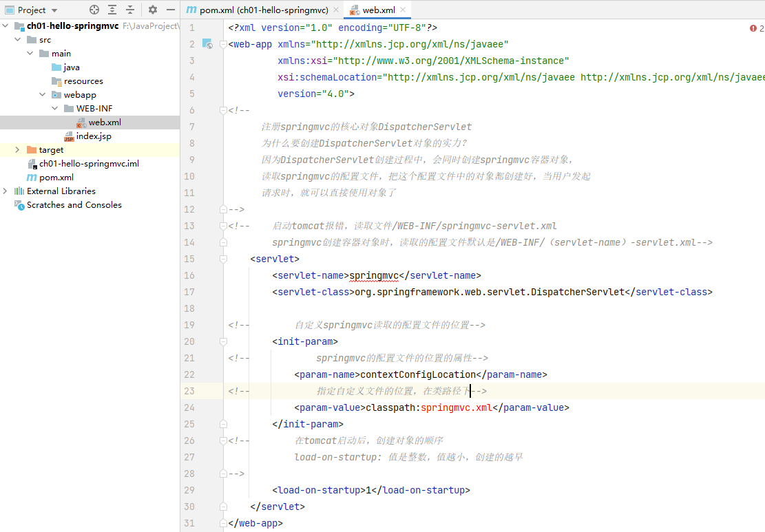The width and height of the screenshot is (765, 532).
Task: Click the resources folder icon
Action: (56, 81)
